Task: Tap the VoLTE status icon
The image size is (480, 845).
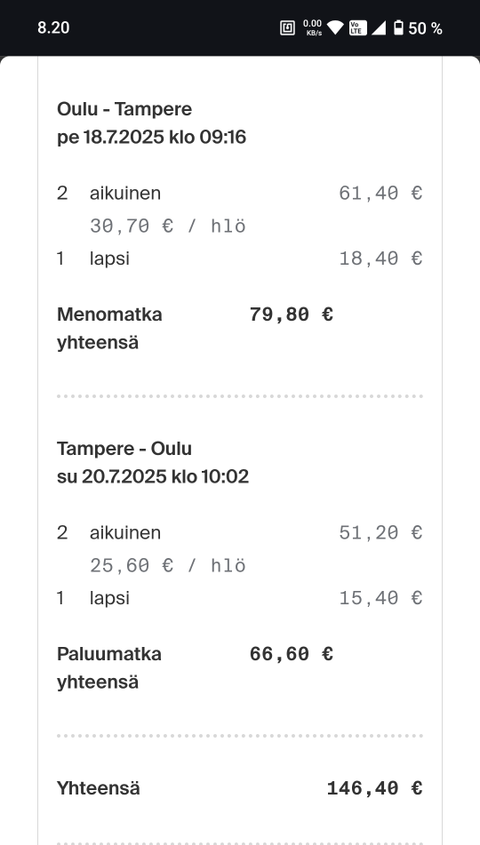Action: click(358, 28)
